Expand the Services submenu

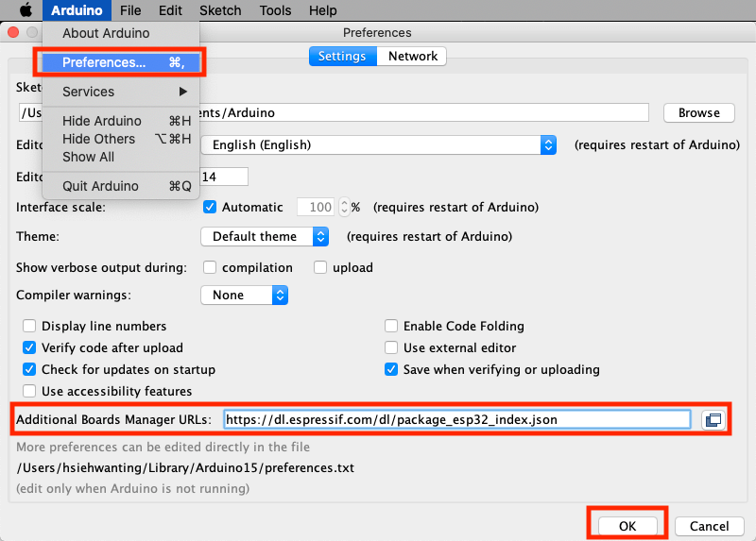click(x=121, y=92)
